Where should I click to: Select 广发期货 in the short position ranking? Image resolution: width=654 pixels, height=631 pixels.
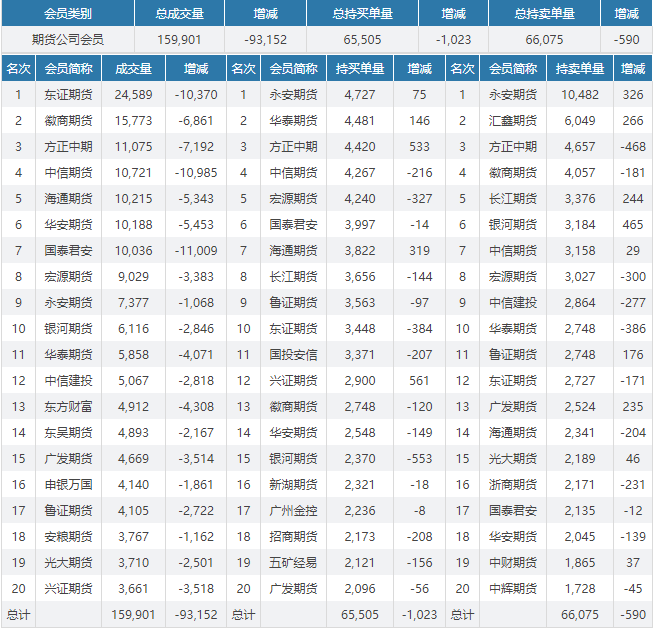513,407
